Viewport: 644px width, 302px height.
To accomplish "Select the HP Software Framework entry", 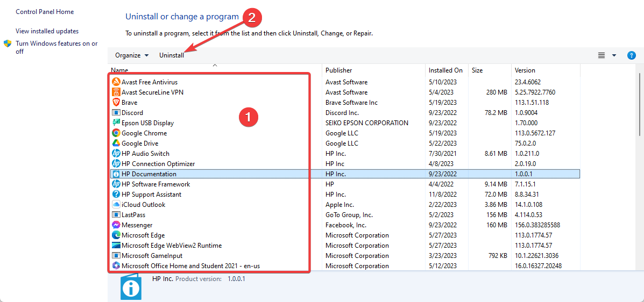I will [x=155, y=184].
